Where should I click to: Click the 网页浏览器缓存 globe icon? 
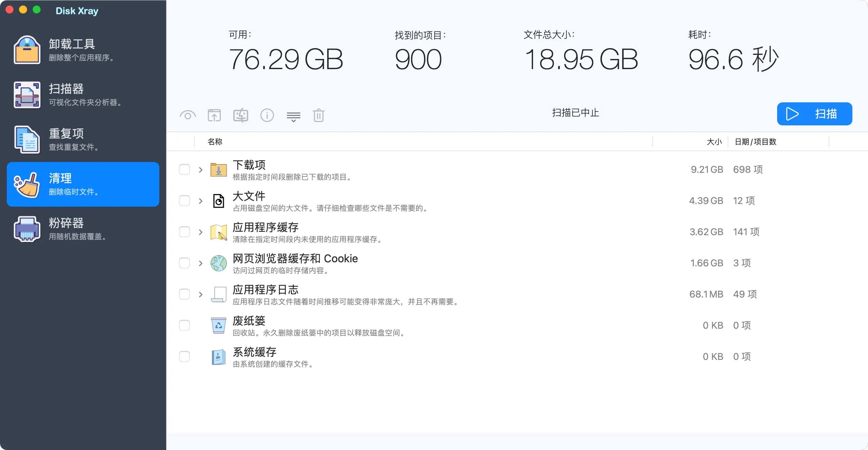pos(218,263)
